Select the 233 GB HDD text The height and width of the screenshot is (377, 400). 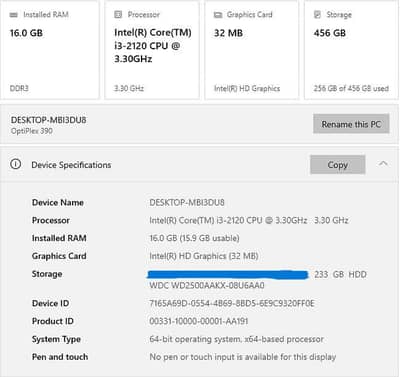[340, 274]
